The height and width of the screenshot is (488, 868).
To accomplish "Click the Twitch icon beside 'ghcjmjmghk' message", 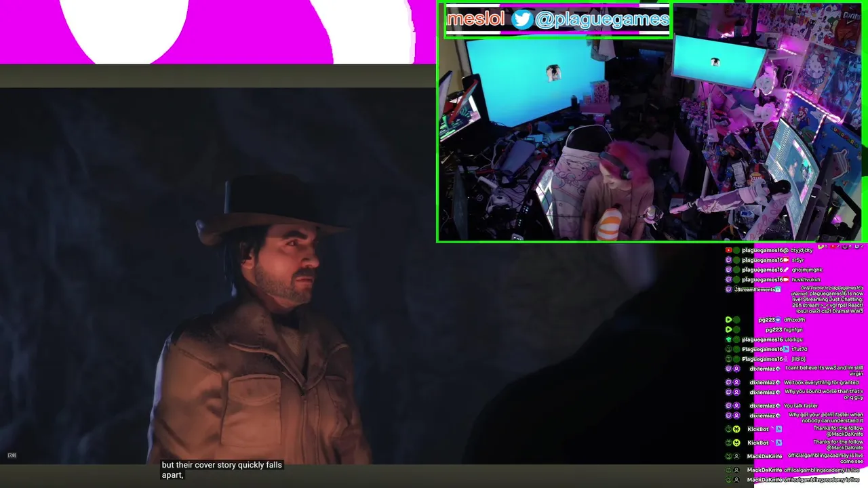I will point(729,270).
